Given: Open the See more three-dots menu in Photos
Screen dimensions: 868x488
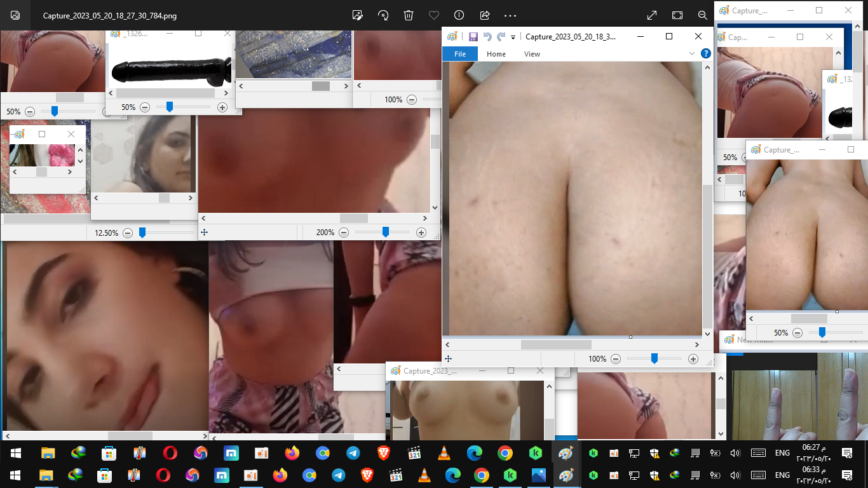Looking at the screenshot, I should pos(510,15).
